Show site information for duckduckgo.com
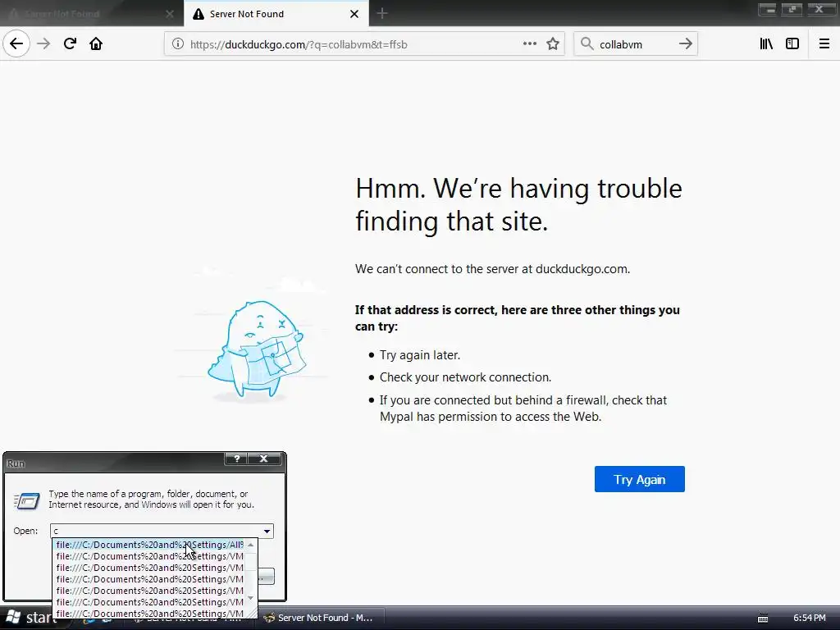The width and height of the screenshot is (840, 630). click(177, 44)
